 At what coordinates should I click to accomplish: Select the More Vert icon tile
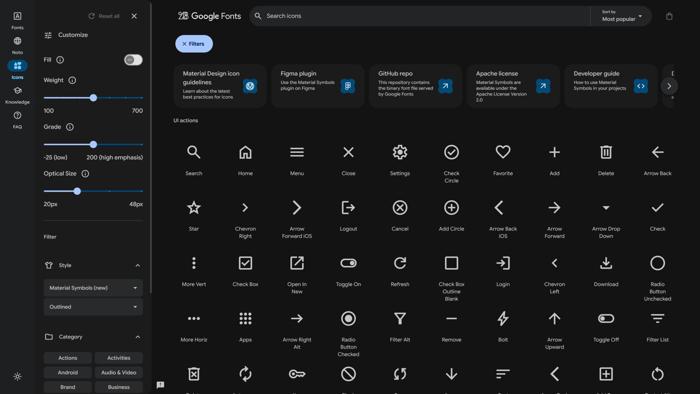click(194, 270)
